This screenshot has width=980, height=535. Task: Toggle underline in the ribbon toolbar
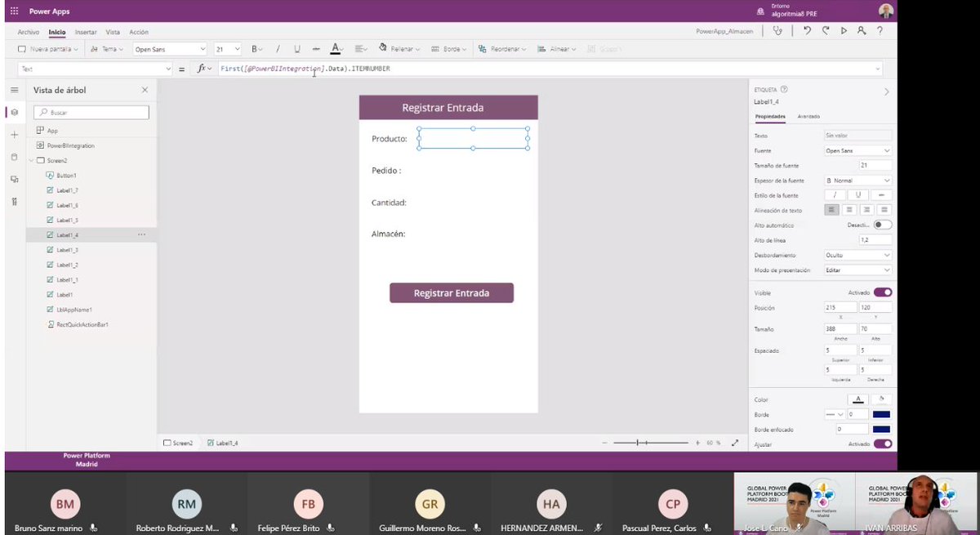[x=297, y=49]
